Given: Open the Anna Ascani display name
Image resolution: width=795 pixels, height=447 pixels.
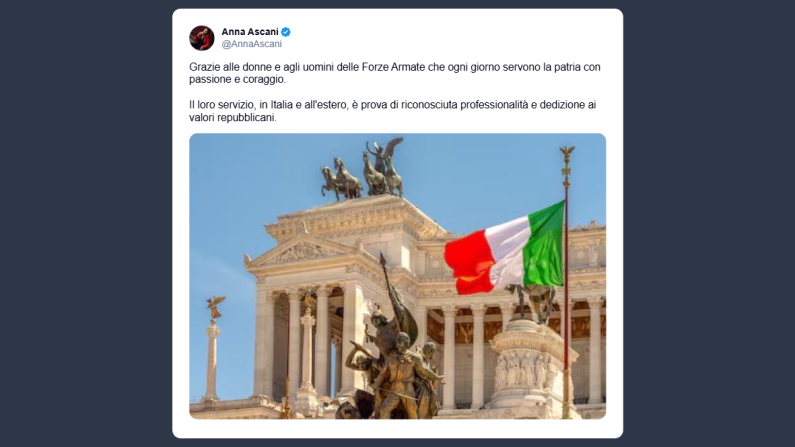Looking at the screenshot, I should point(250,32).
